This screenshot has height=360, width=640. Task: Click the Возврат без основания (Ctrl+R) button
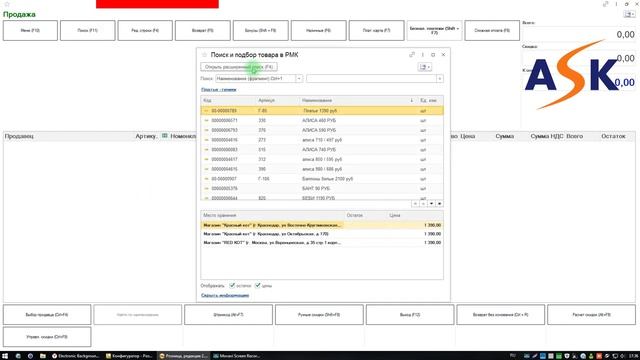pos(500,315)
